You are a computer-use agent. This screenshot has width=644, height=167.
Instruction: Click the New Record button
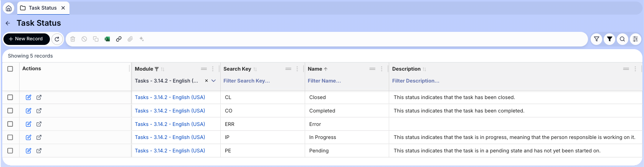(x=26, y=39)
